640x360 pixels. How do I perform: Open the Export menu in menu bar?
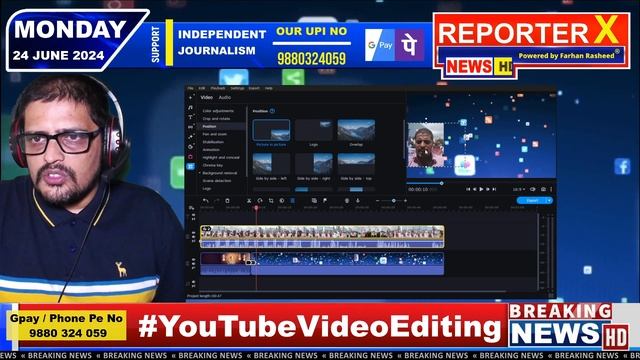pyautogui.click(x=254, y=88)
